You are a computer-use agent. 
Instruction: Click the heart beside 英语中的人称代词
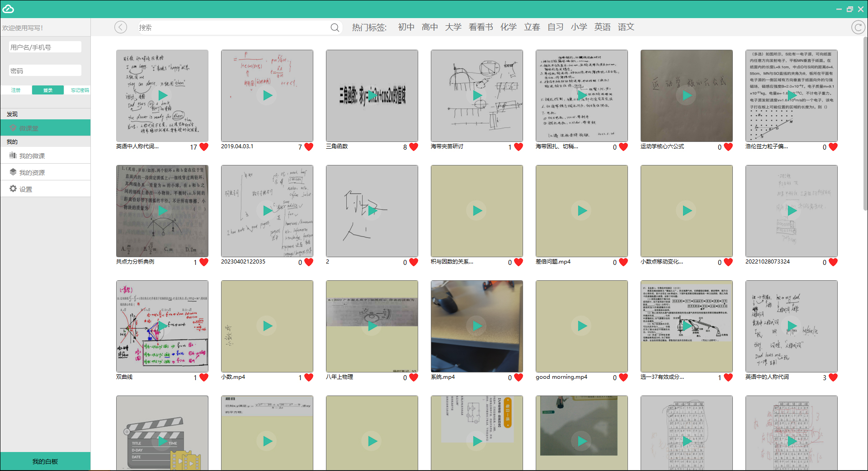click(x=833, y=377)
